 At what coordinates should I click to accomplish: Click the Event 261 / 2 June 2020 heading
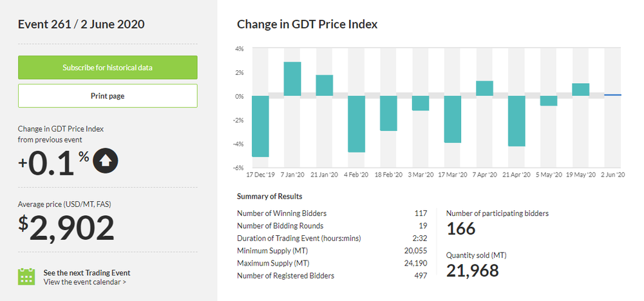(81, 24)
